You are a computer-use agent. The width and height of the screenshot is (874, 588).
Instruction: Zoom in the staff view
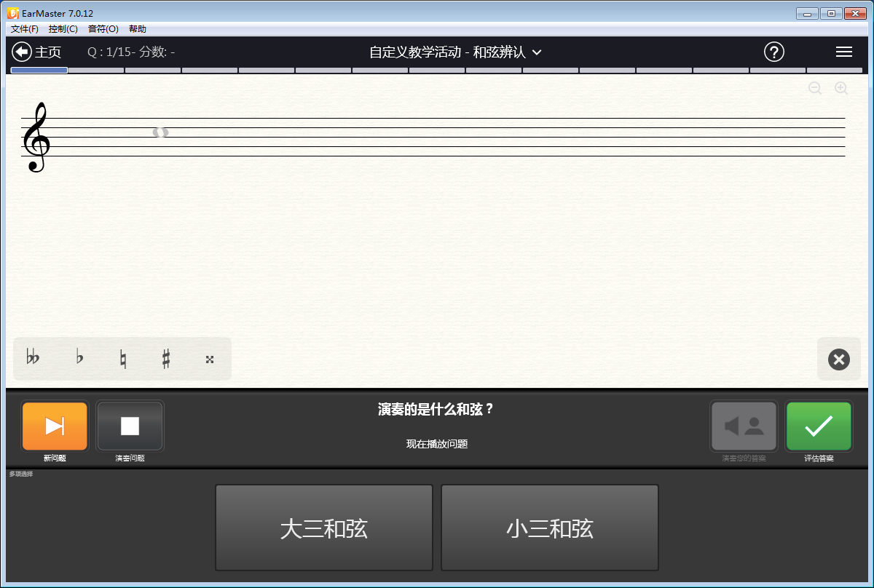[841, 88]
